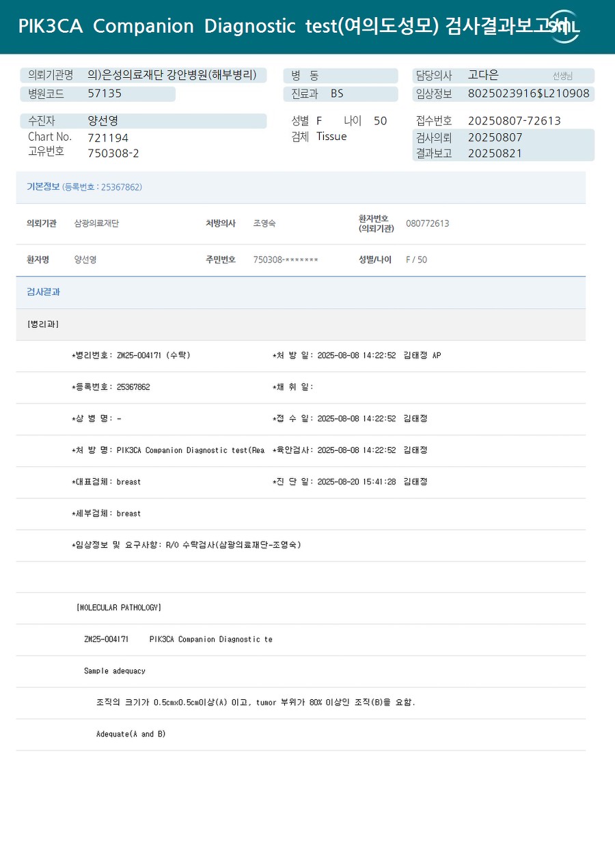615x868 pixels.
Task: Select the 수진자 name 양선영
Action: click(x=103, y=121)
